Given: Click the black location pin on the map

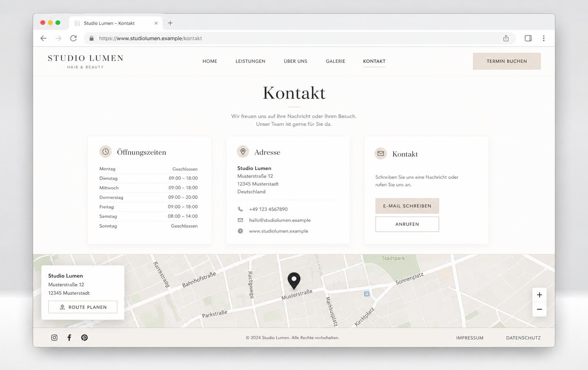Looking at the screenshot, I should point(294,281).
